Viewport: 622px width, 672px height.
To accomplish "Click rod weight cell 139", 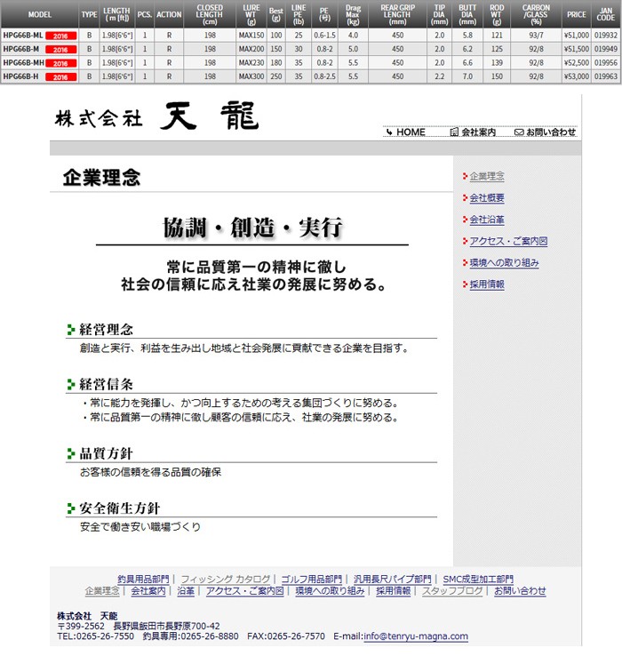I will tap(497, 63).
